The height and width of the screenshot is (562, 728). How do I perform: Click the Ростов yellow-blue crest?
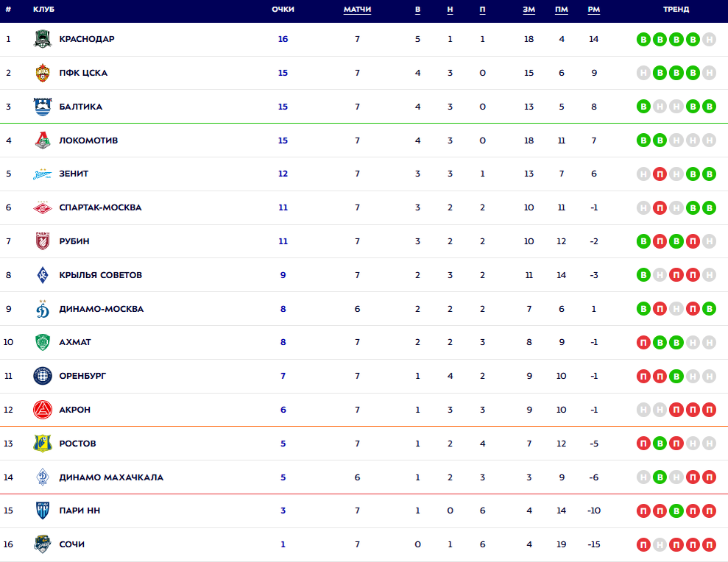(43, 444)
